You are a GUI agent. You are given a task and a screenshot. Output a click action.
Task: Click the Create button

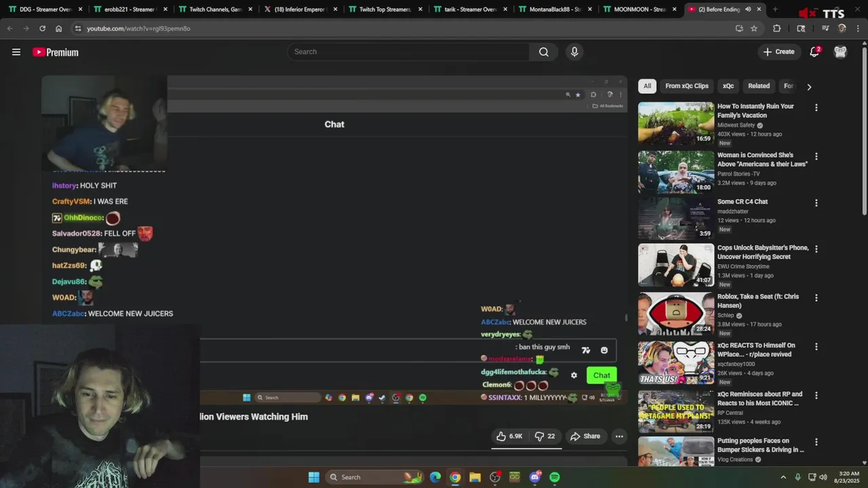(x=778, y=52)
